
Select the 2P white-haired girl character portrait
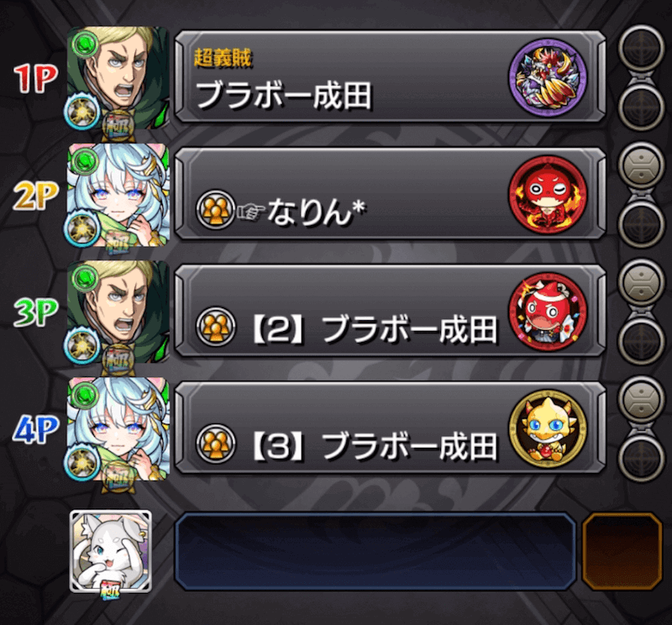[x=118, y=196]
